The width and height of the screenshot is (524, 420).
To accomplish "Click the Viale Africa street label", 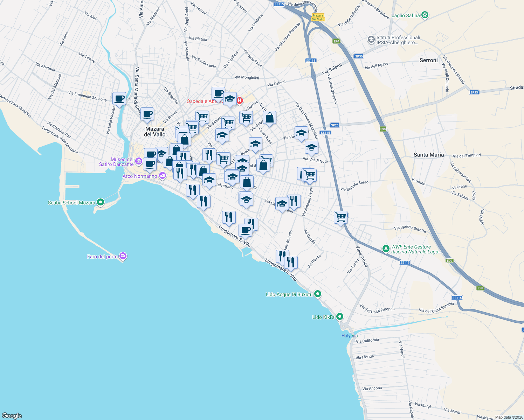I will pyautogui.click(x=362, y=257).
